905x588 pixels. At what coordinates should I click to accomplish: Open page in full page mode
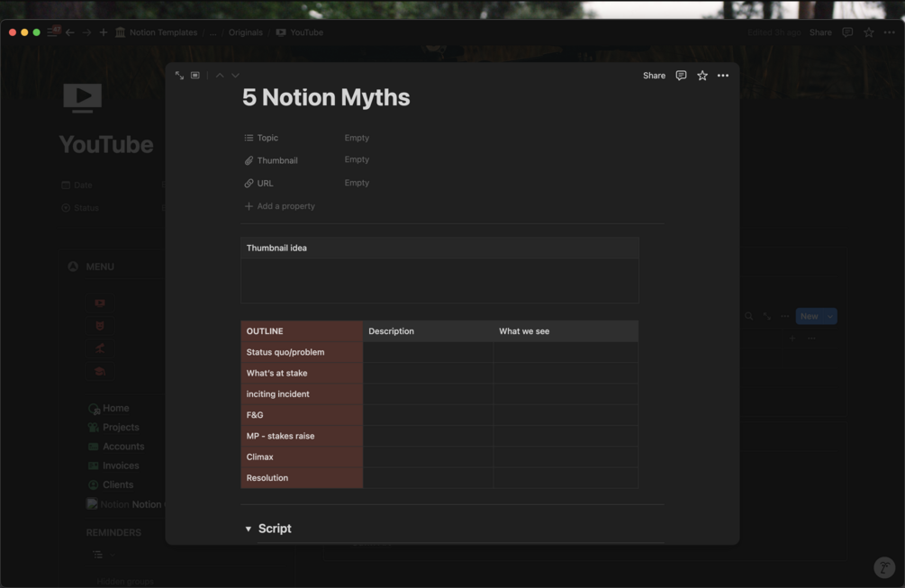coord(179,76)
